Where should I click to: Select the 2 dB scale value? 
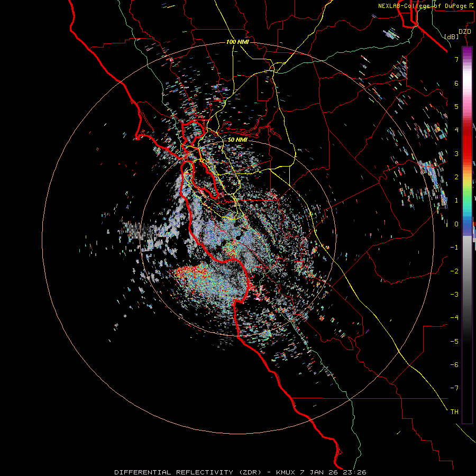coord(456,177)
